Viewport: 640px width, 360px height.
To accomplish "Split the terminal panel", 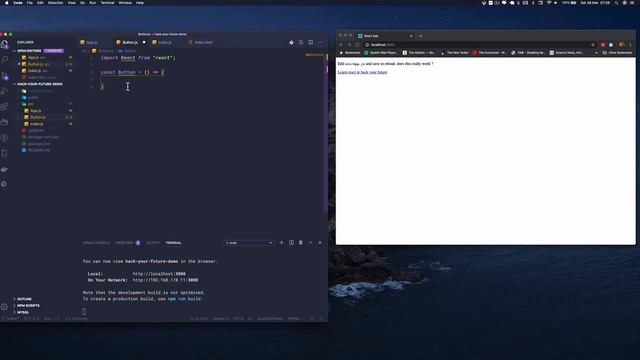I will 291,242.
